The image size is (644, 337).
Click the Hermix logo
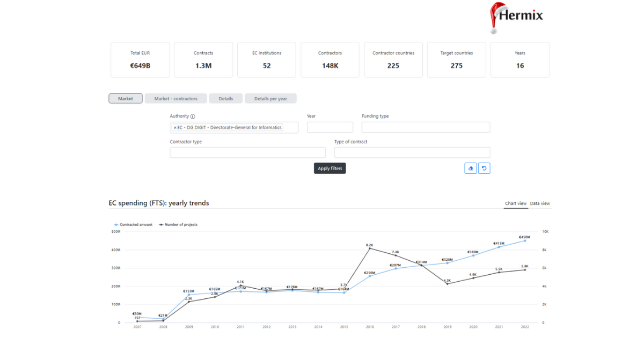point(516,17)
